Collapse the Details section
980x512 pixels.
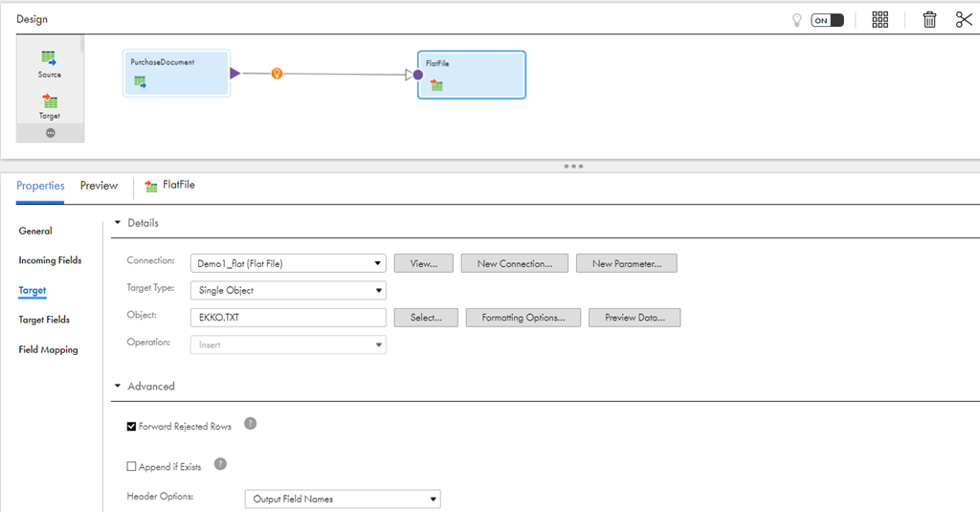[x=118, y=223]
